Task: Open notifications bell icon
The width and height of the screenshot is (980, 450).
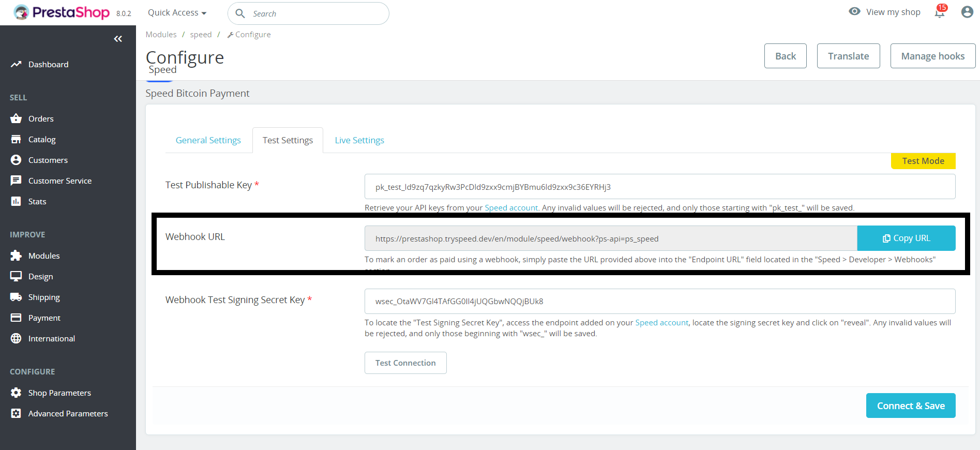Action: [940, 12]
